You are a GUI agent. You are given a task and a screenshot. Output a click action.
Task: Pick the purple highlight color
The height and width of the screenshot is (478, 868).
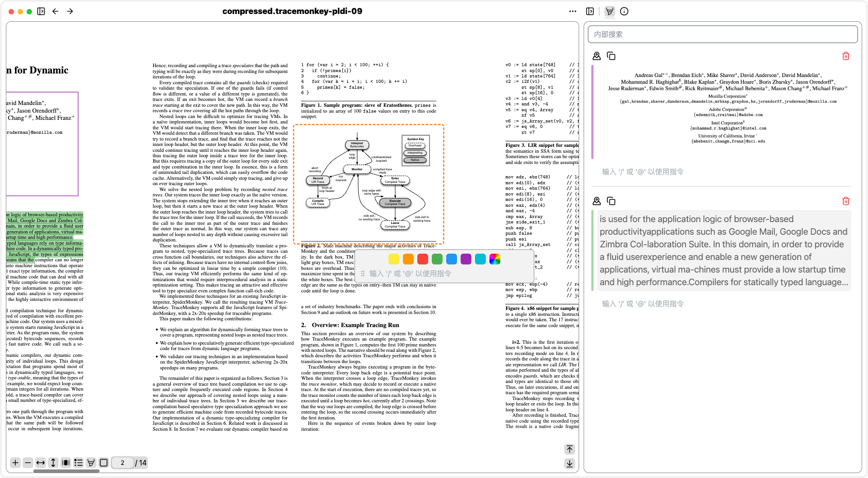point(466,259)
